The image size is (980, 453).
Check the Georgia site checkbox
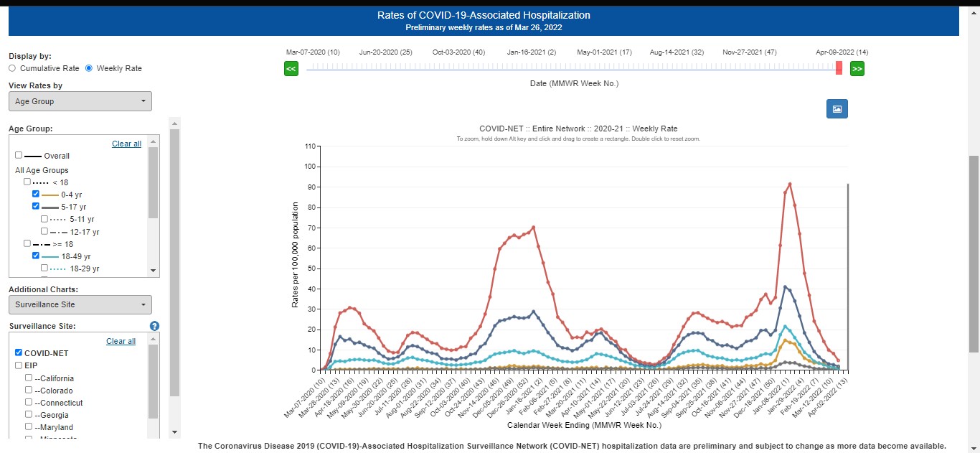click(29, 415)
